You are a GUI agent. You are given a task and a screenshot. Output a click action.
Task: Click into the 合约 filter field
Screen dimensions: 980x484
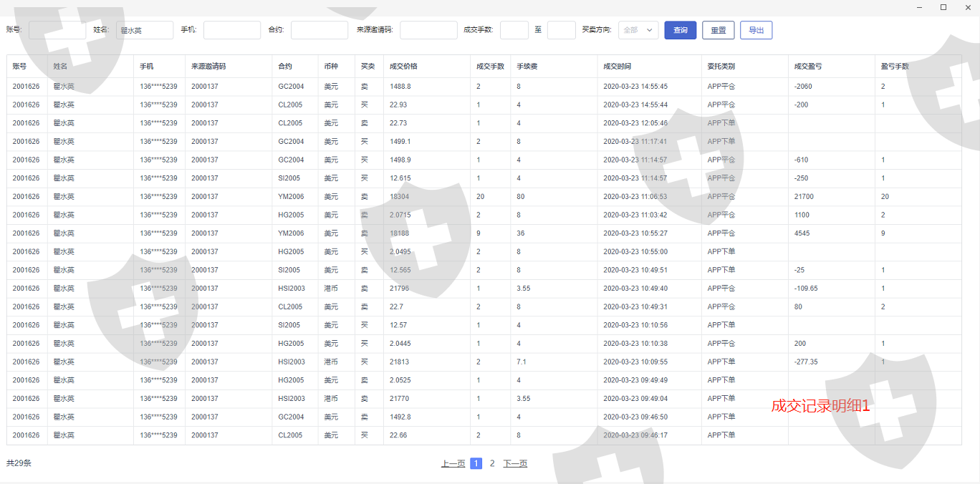pyautogui.click(x=320, y=30)
